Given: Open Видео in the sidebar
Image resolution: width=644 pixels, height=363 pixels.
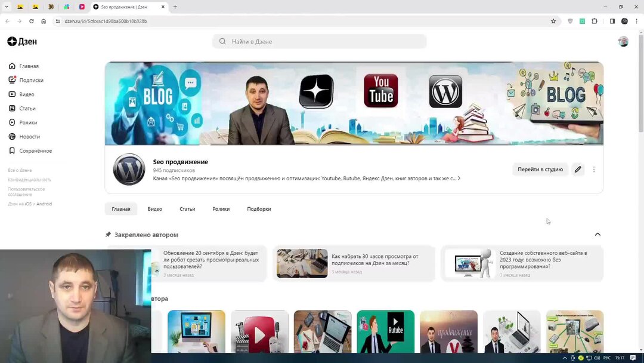Looking at the screenshot, I should [21, 94].
